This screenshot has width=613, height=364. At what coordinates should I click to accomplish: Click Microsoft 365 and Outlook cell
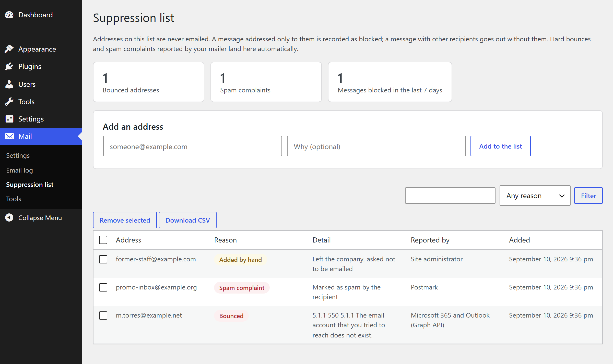[450, 320]
